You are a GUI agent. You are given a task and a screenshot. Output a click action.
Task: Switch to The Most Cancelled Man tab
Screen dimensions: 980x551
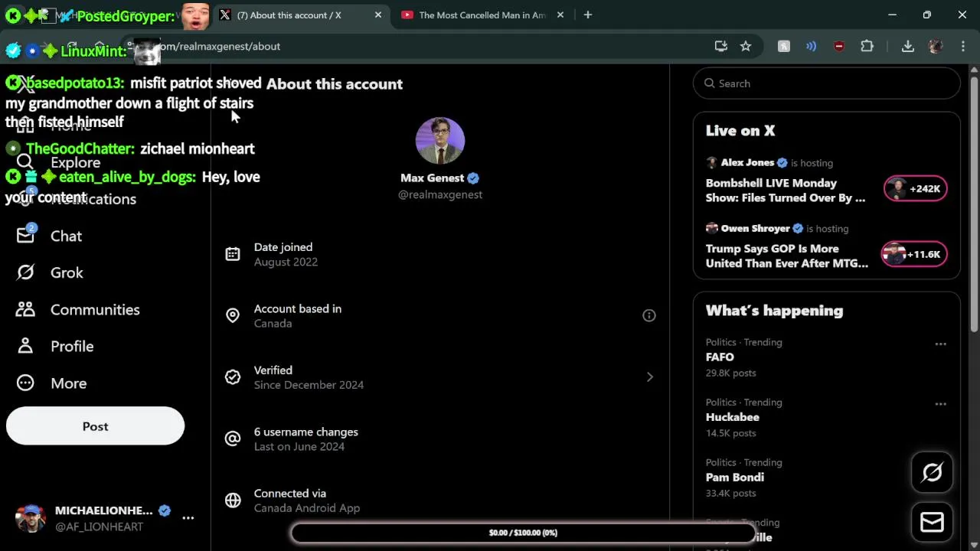pyautogui.click(x=482, y=15)
